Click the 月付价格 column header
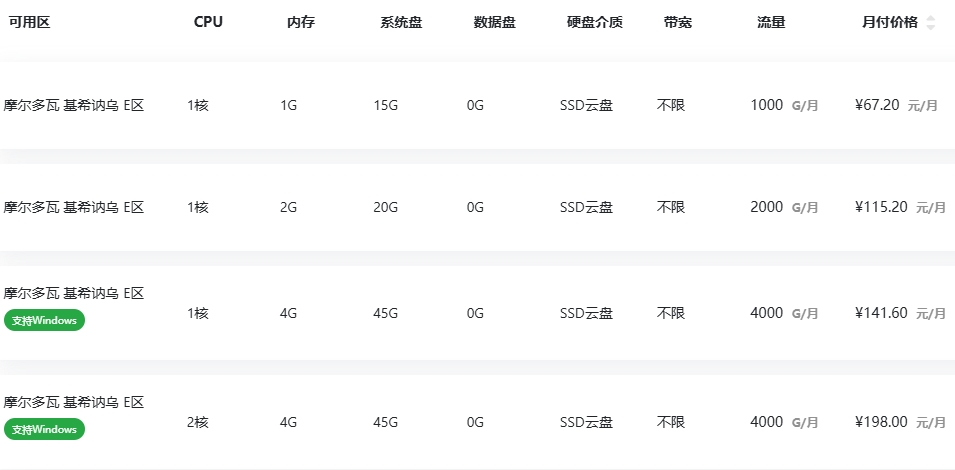Image resolution: width=955 pixels, height=470 pixels. pyautogui.click(x=890, y=23)
